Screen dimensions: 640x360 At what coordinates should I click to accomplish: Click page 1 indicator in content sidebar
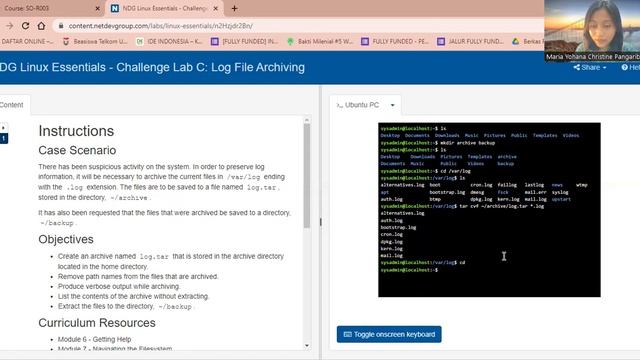tap(4, 138)
